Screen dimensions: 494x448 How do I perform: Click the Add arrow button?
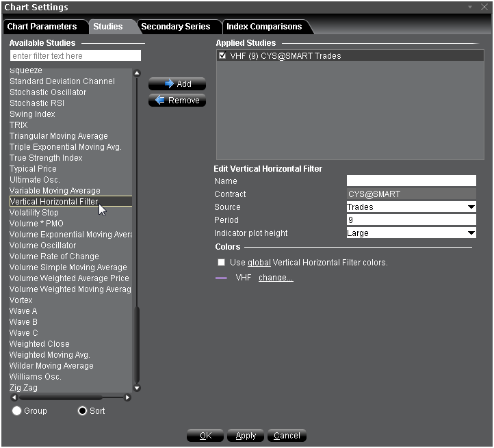tap(177, 84)
